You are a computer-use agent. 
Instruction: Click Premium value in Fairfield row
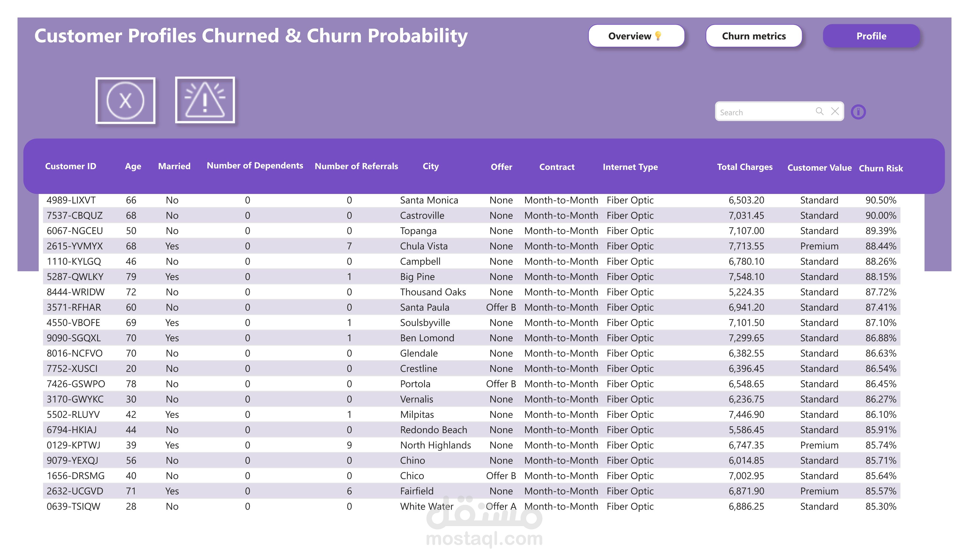820,491
